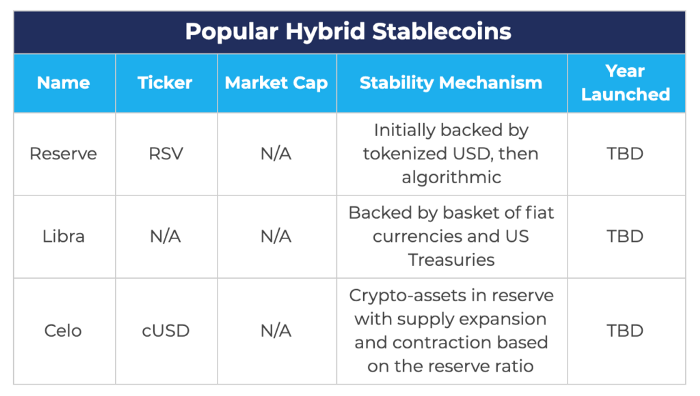Viewport: 700px width, 396px height.
Task: Click the crypto-assets in reserve description
Action: click(x=451, y=331)
